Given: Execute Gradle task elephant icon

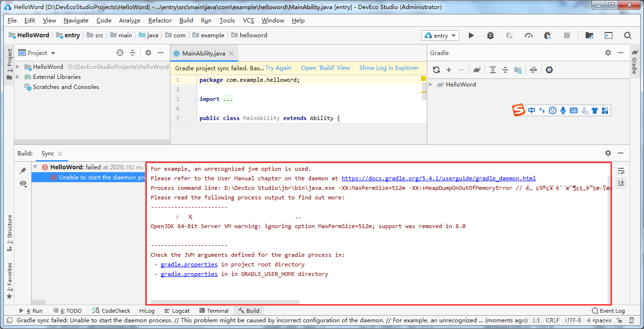Looking at the screenshot, I should [477, 70].
